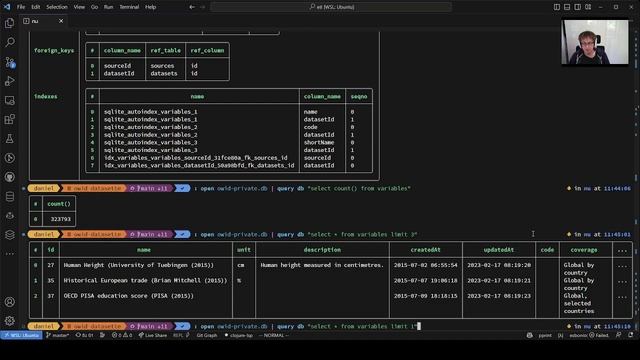Click the 'updatedAt' column header
This screenshot has width=640, height=360.
(x=499, y=250)
